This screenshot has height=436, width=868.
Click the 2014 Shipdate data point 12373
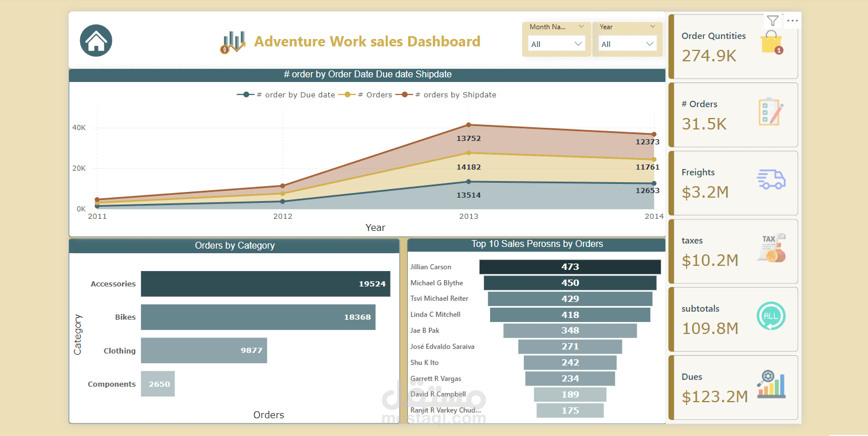pos(654,134)
